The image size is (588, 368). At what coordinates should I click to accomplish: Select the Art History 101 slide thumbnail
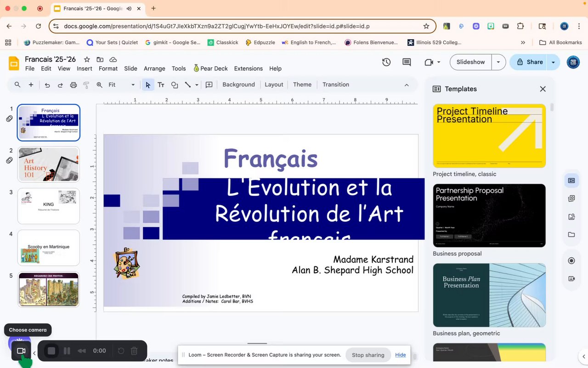click(49, 164)
